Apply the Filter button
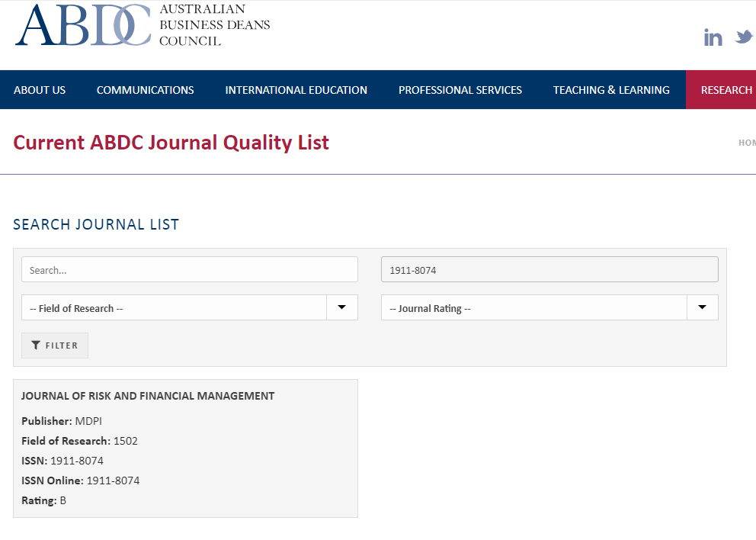The image size is (756, 540). 55,346
